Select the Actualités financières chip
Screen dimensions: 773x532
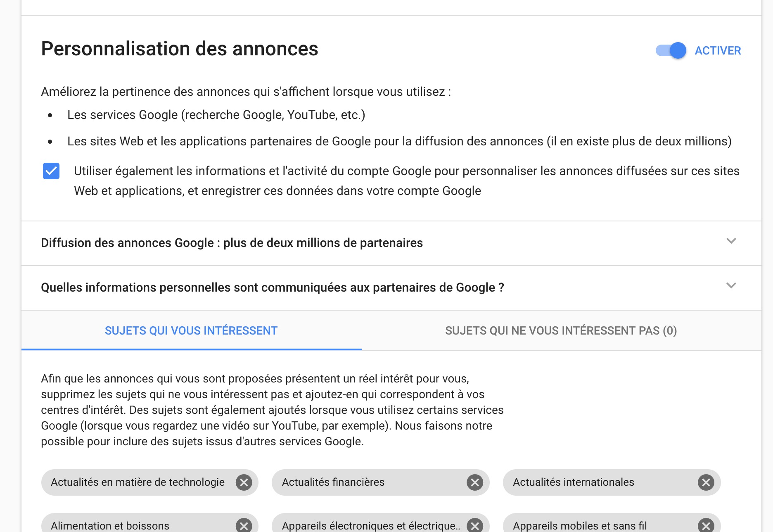pyautogui.click(x=333, y=482)
